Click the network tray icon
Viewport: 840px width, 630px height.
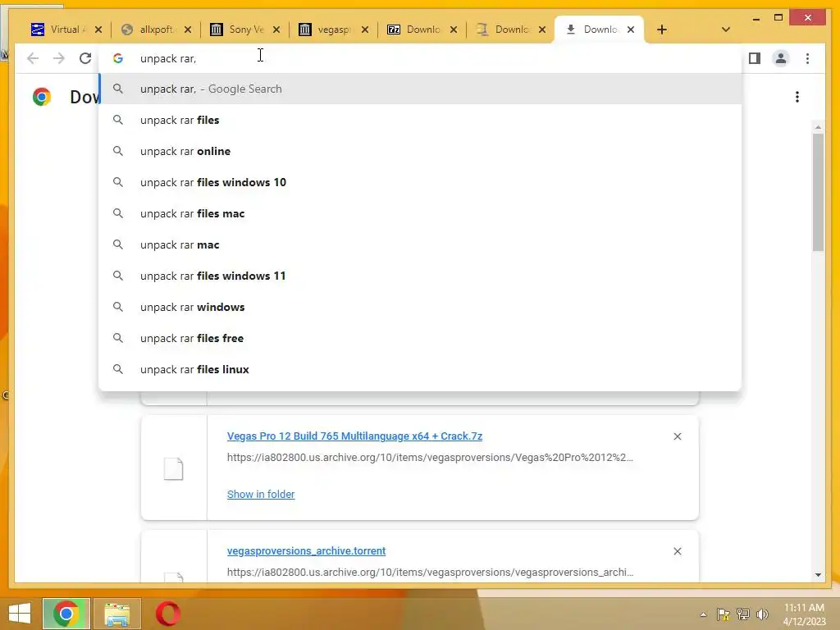743,614
